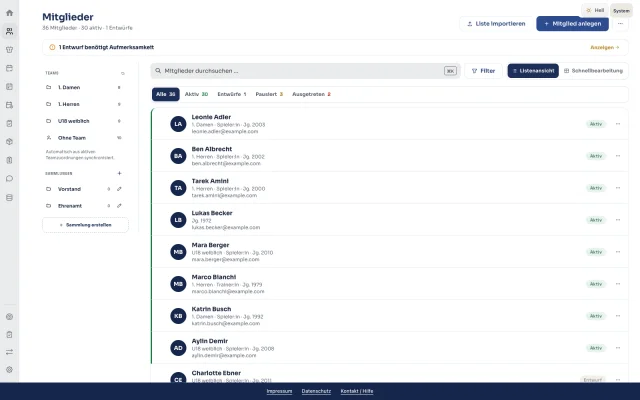Image resolution: width=640 pixels, height=400 pixels.
Task: Go to the home dashboard icon
Action: (9, 13)
